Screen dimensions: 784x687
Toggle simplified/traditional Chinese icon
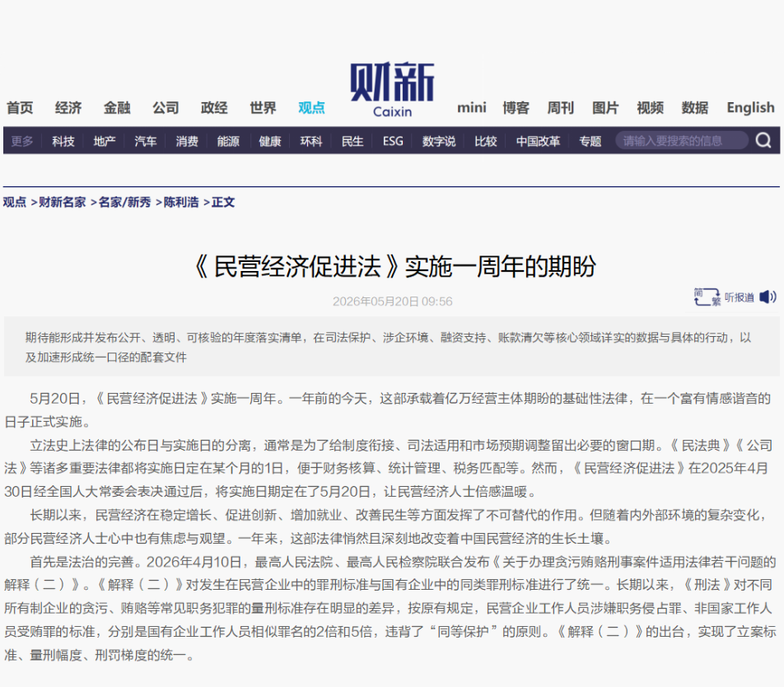point(707,297)
